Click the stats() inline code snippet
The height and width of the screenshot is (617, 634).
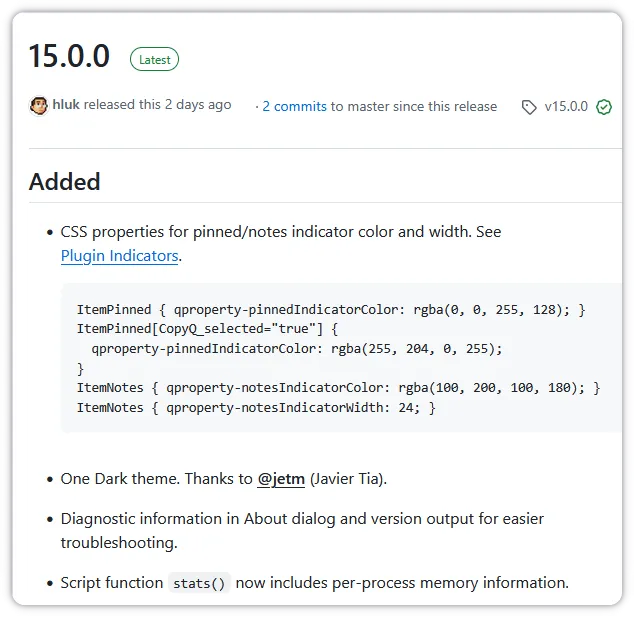[x=199, y=583]
